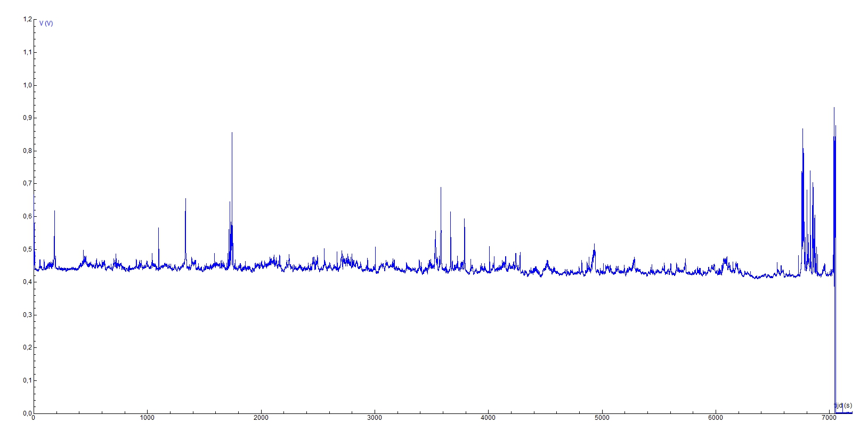This screenshot has width=868, height=447.
Task: Click the "0,1" y-axis value
Action: tap(28, 380)
